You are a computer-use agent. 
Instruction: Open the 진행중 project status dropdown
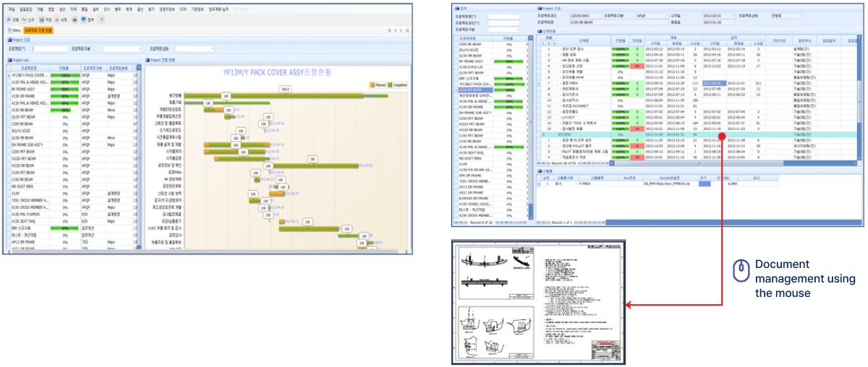click(x=786, y=15)
